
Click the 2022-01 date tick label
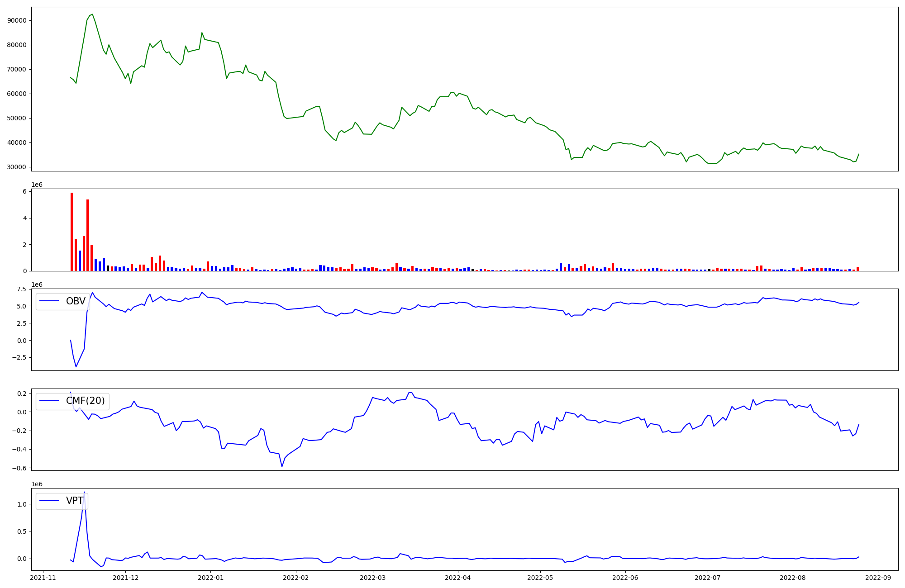tap(210, 578)
